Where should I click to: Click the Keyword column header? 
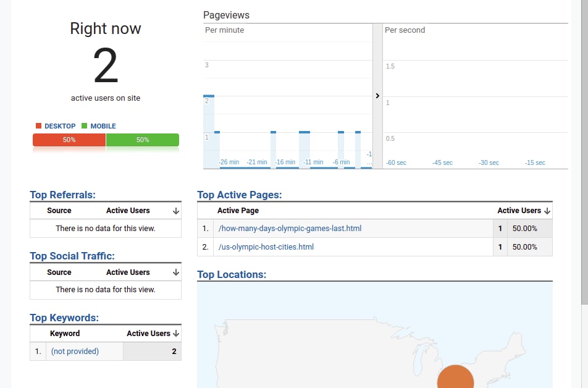[x=65, y=333]
